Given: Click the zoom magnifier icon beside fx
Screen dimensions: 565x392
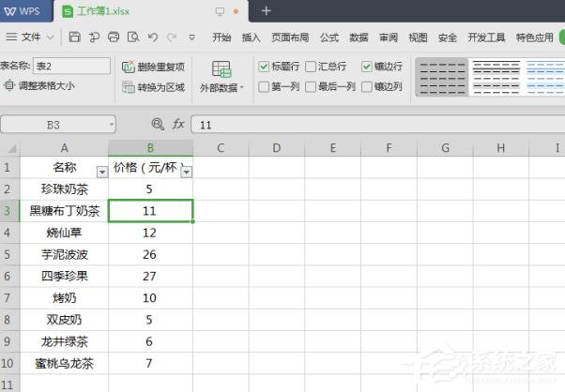Looking at the screenshot, I should pyautogui.click(x=157, y=124).
